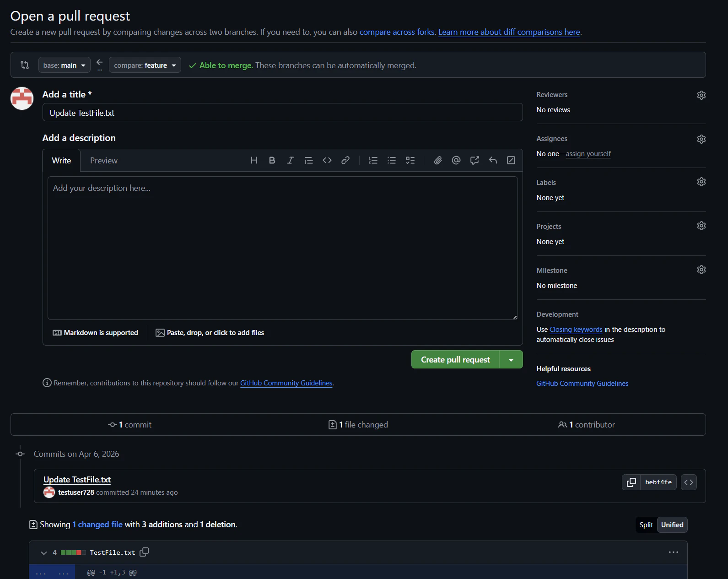Click the TestFile.txt file name in diff
The height and width of the screenshot is (579, 728).
point(113,552)
